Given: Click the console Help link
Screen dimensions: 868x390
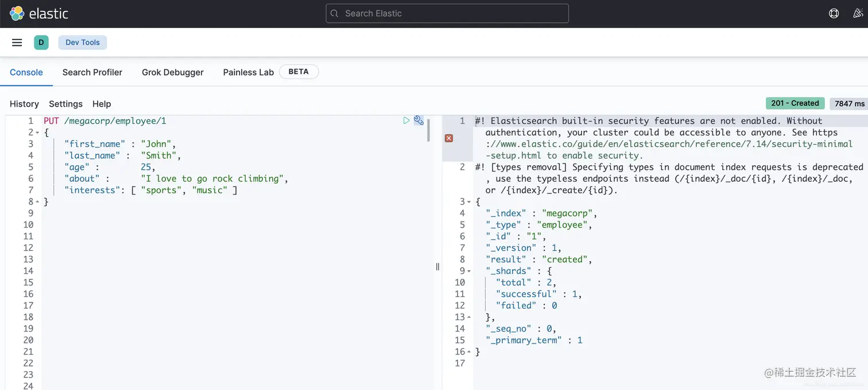Looking at the screenshot, I should pyautogui.click(x=102, y=104).
